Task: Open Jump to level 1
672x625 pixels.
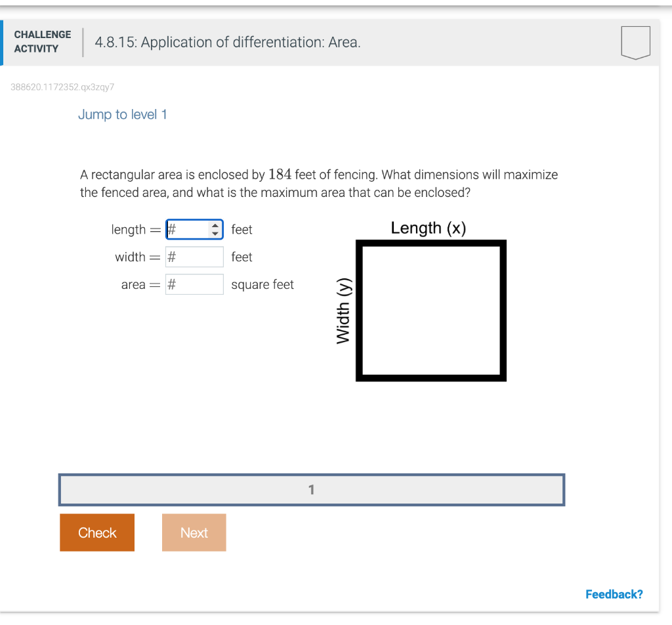Action: [x=122, y=114]
